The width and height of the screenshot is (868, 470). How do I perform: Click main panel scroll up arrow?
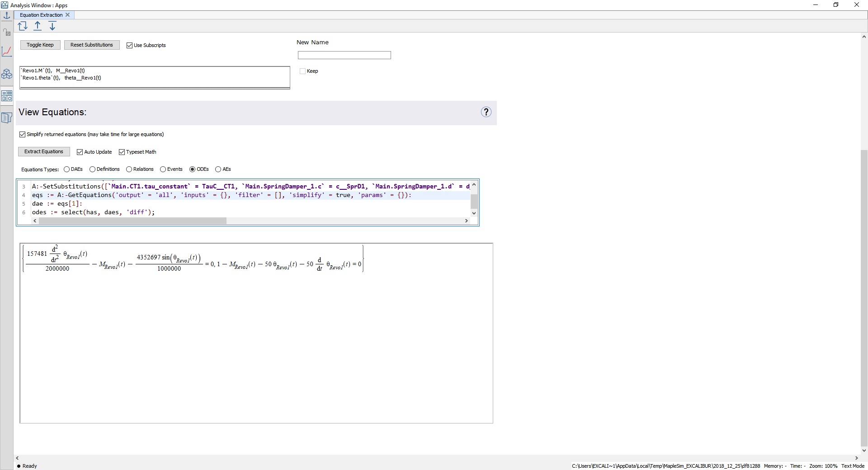[864, 37]
